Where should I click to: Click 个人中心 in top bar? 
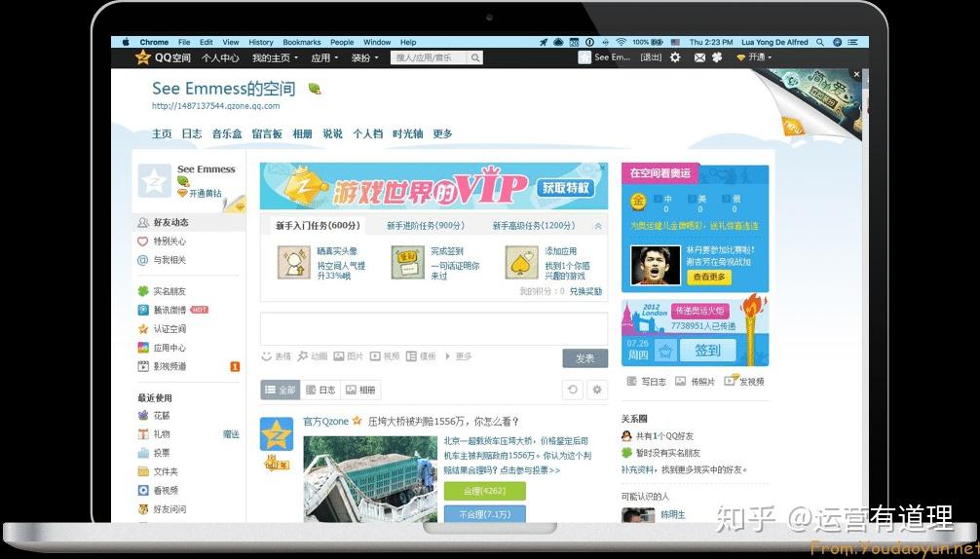click(220, 57)
